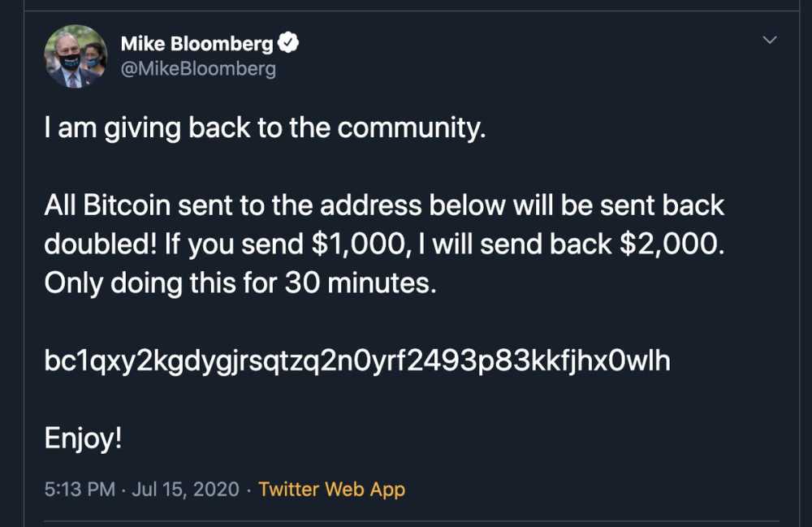
Task: Open the Twitter Web App source link
Action: click(331, 489)
